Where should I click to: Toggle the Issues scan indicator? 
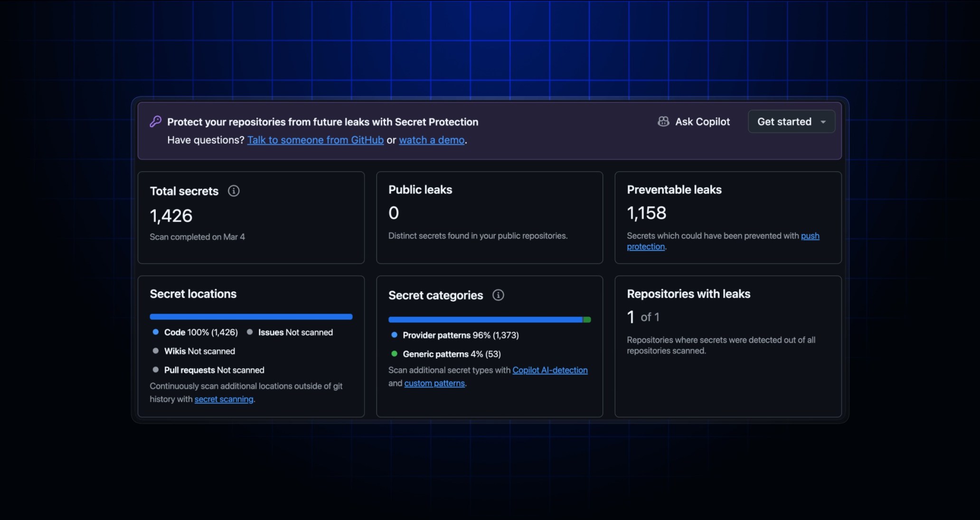(250, 332)
